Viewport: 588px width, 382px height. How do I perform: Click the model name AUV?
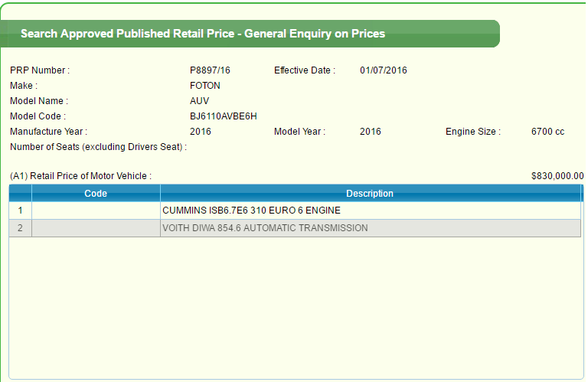click(x=199, y=101)
